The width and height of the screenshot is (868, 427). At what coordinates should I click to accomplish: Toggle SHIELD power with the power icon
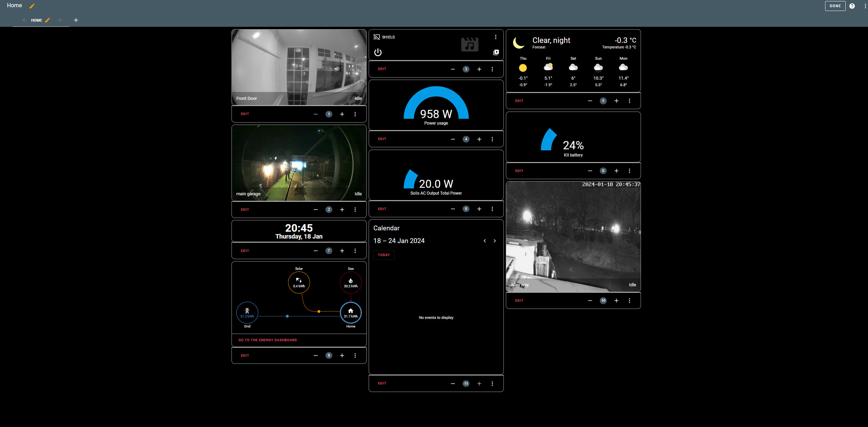pos(377,53)
